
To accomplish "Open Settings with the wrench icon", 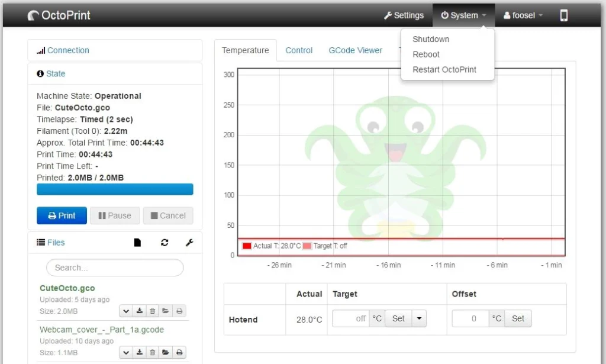I will (404, 15).
